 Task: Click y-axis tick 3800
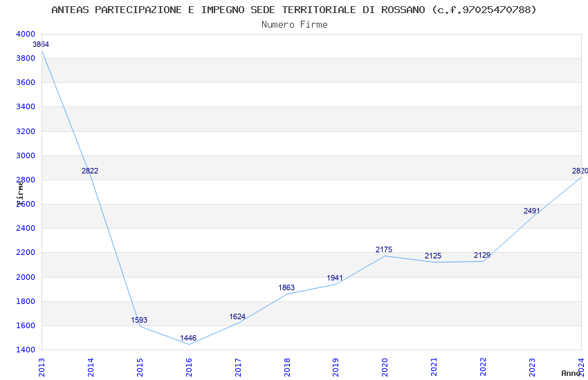26,59
